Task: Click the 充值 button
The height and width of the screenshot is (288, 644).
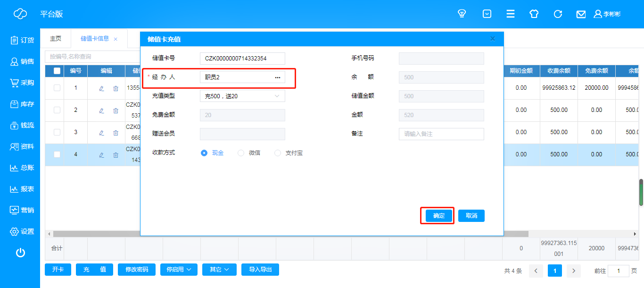Action: point(94,270)
